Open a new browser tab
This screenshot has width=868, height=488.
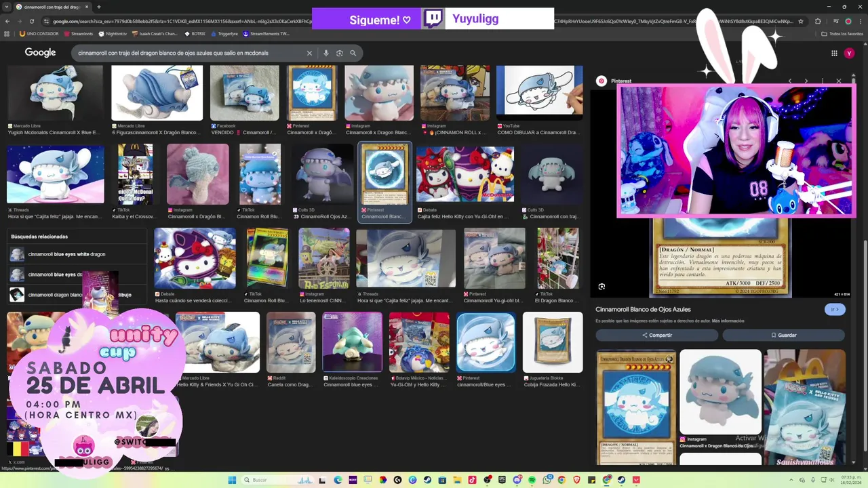pyautogui.click(x=99, y=7)
